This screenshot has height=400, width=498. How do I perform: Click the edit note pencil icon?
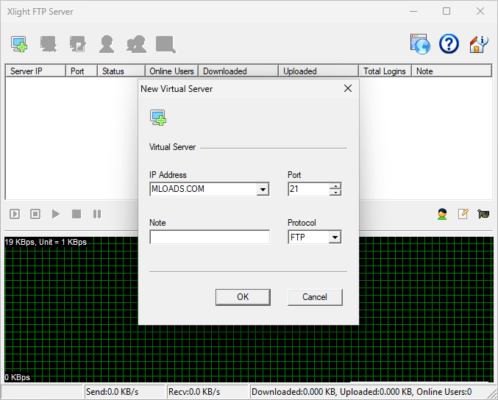463,214
